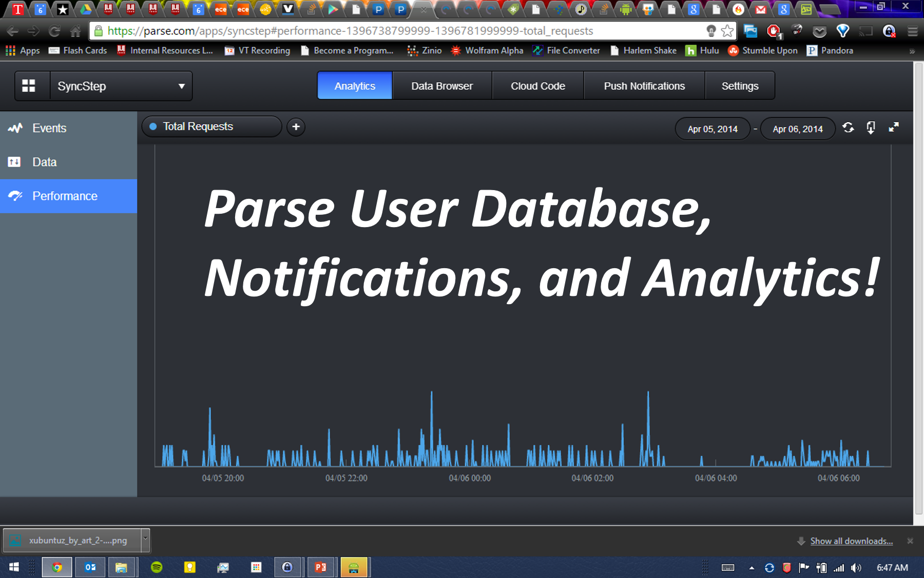
Task: Click the padlock extension with red X
Action: [x=889, y=31]
